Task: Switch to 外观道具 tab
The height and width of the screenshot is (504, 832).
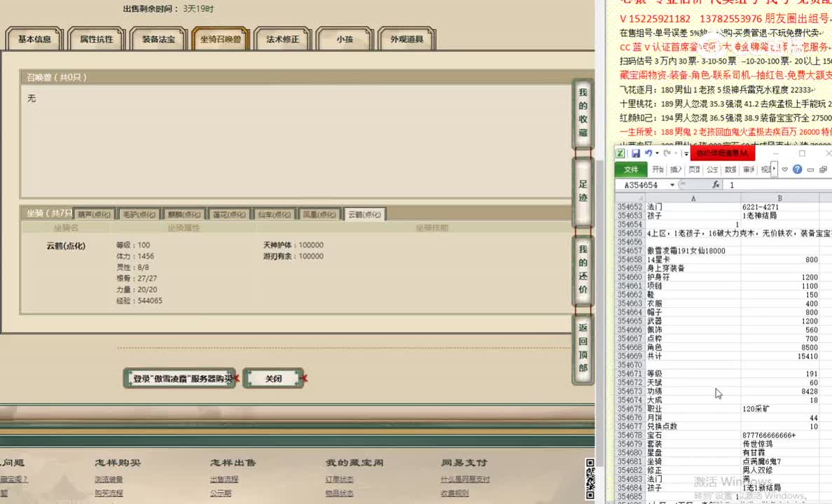Action: (x=407, y=39)
